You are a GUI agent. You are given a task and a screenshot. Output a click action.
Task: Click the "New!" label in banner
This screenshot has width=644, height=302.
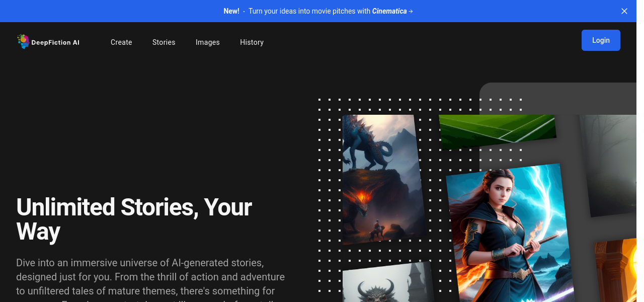[x=231, y=11]
